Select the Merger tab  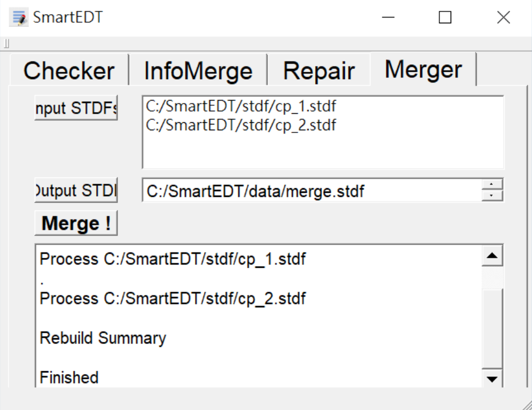(423, 69)
